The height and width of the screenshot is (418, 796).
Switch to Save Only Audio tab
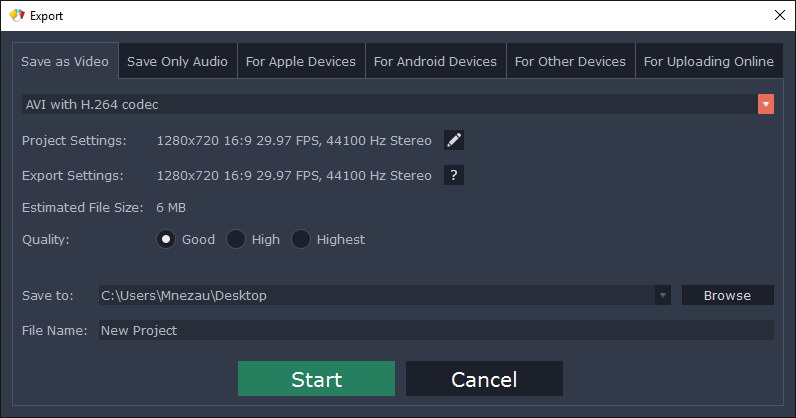(x=178, y=61)
